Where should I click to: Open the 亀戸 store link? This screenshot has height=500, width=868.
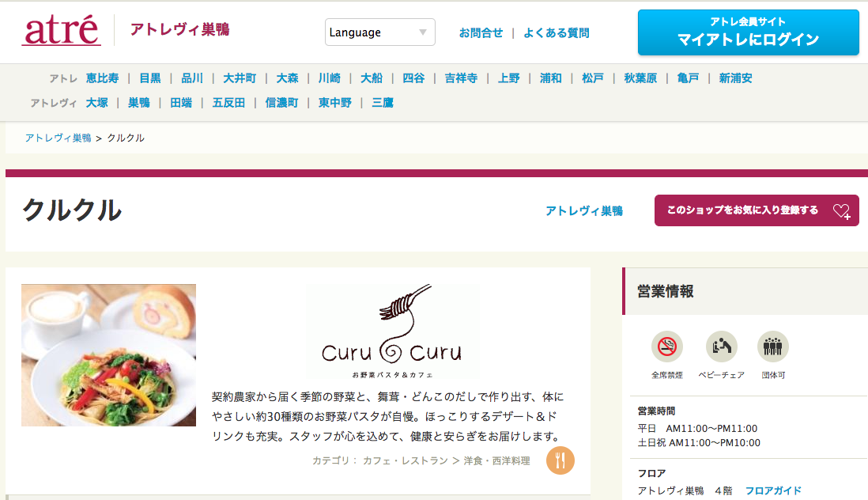click(x=688, y=78)
